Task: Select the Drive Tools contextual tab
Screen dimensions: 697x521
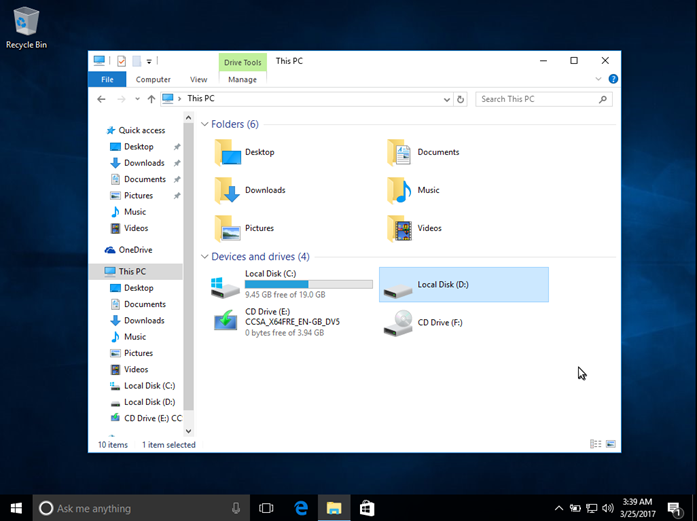Action: [x=243, y=62]
